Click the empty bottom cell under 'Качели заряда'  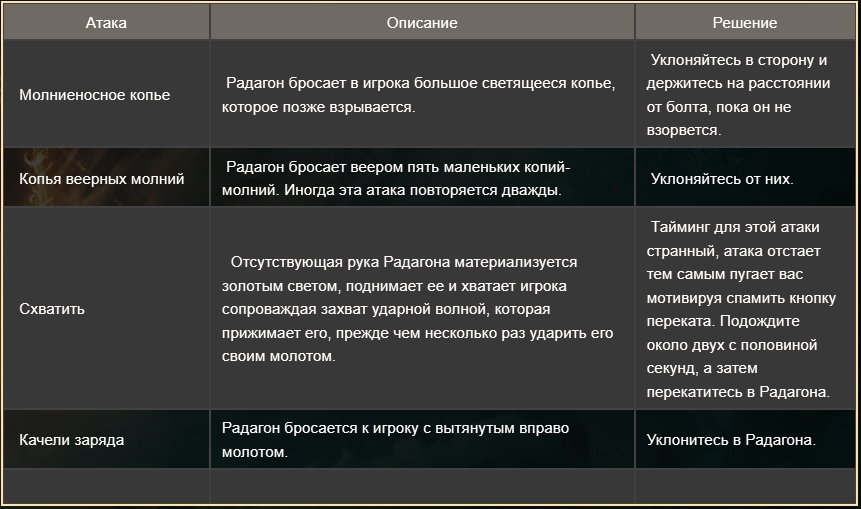coord(106,487)
